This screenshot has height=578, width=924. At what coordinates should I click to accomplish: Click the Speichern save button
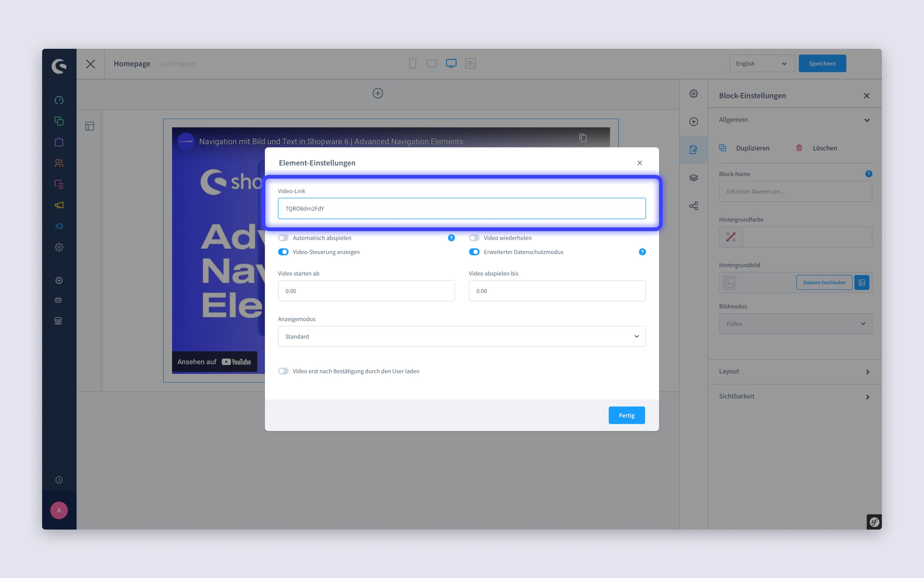[x=822, y=63]
